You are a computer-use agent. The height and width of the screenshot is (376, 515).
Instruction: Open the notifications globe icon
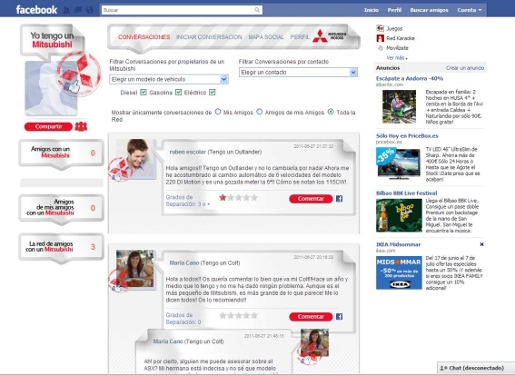click(89, 10)
